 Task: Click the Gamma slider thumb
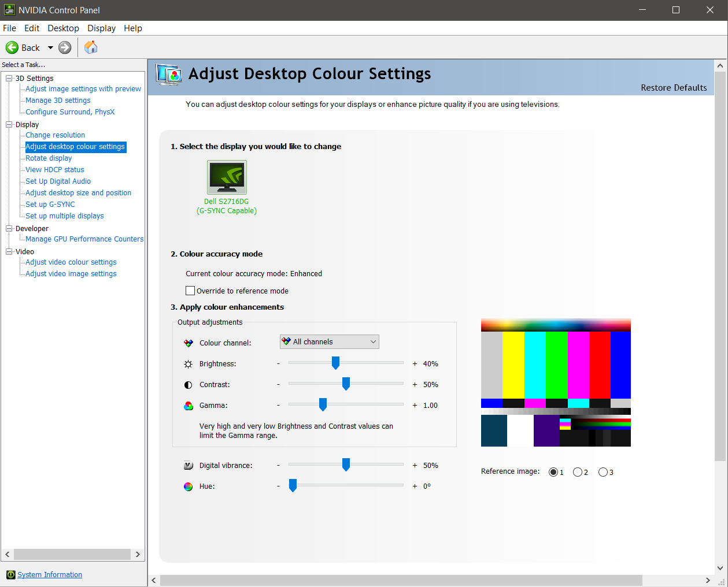(x=323, y=404)
